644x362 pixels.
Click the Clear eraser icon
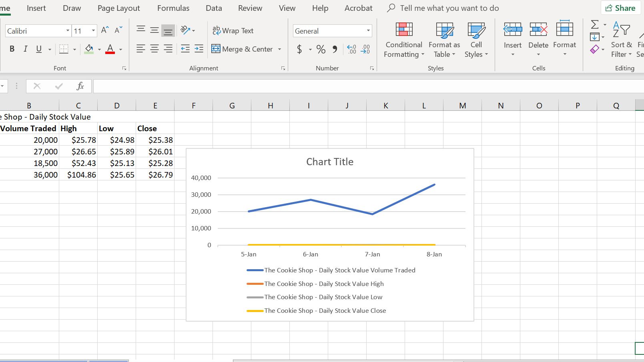pos(595,49)
